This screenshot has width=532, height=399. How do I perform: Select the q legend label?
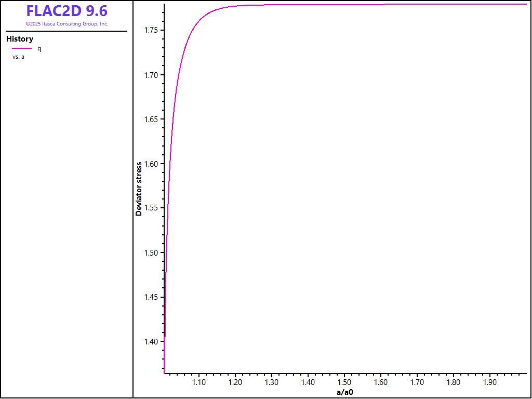(39, 48)
